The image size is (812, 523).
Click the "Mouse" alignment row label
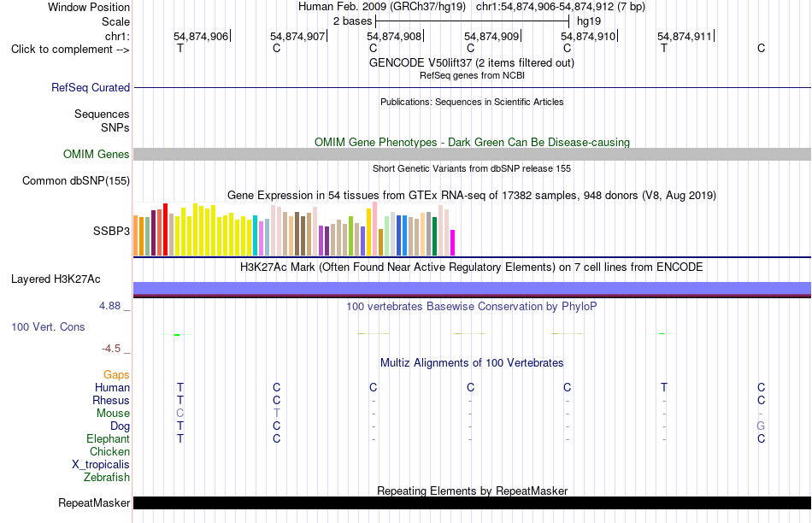[113, 414]
